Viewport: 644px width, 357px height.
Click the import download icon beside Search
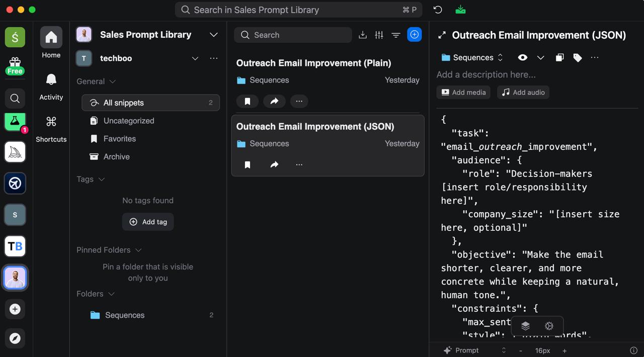[362, 35]
